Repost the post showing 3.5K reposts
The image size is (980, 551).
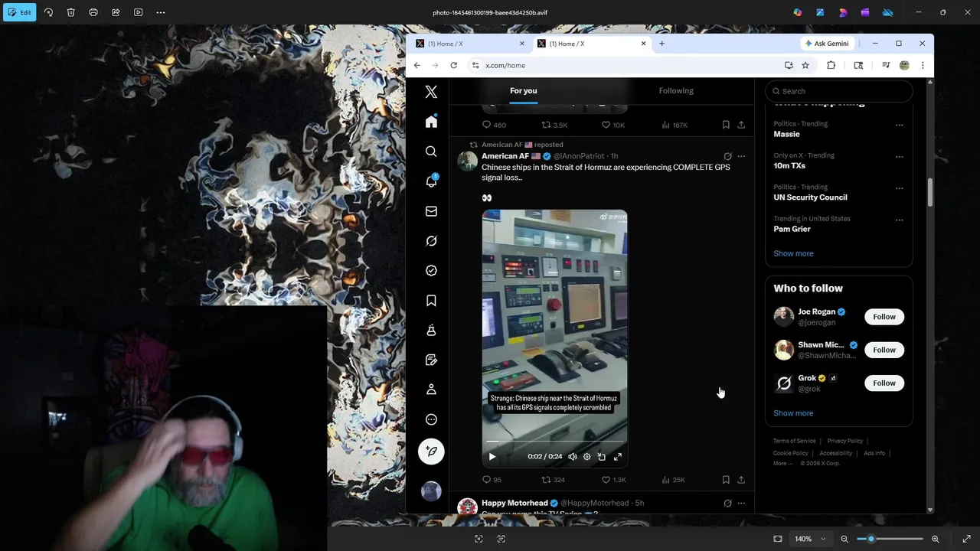(554, 125)
